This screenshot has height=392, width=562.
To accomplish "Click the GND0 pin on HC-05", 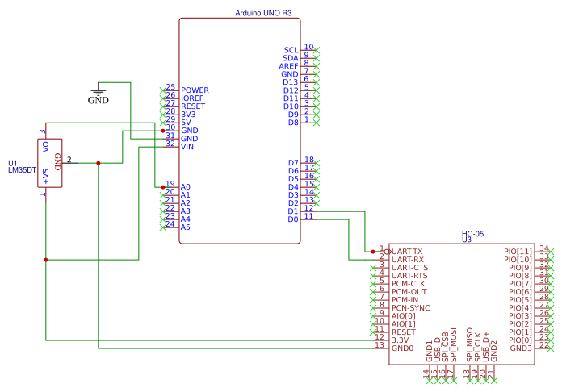I will pyautogui.click(x=402, y=348).
